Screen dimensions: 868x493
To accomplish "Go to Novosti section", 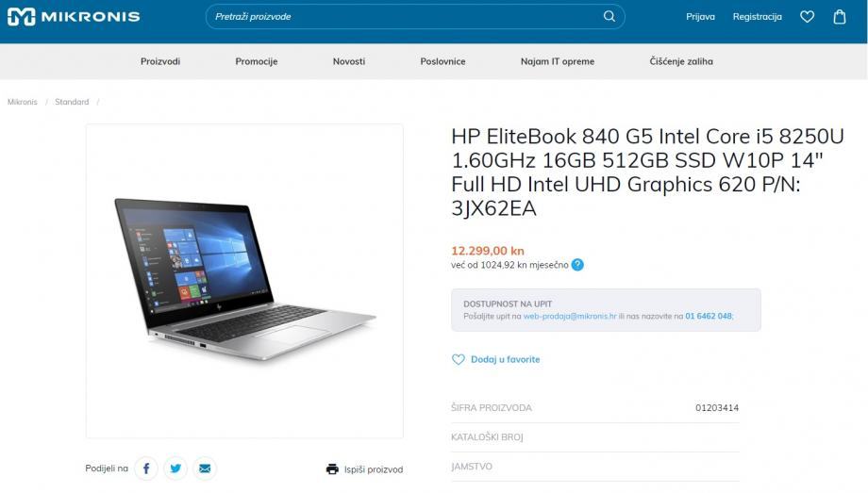I will [x=349, y=61].
